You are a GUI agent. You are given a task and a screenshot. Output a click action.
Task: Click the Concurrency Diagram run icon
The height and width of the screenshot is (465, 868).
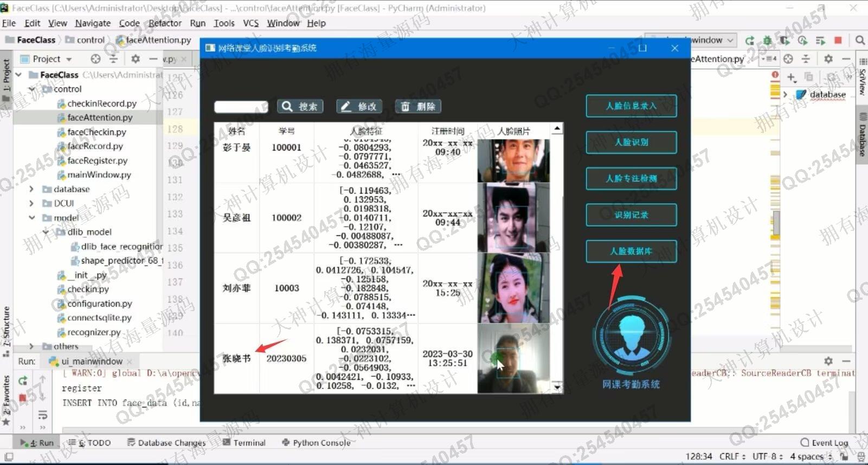click(821, 40)
